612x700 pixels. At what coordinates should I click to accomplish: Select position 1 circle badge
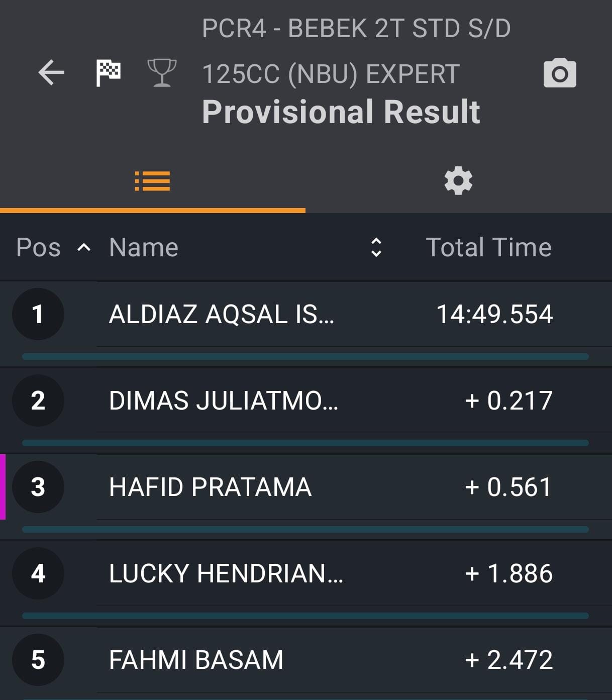pyautogui.click(x=38, y=314)
